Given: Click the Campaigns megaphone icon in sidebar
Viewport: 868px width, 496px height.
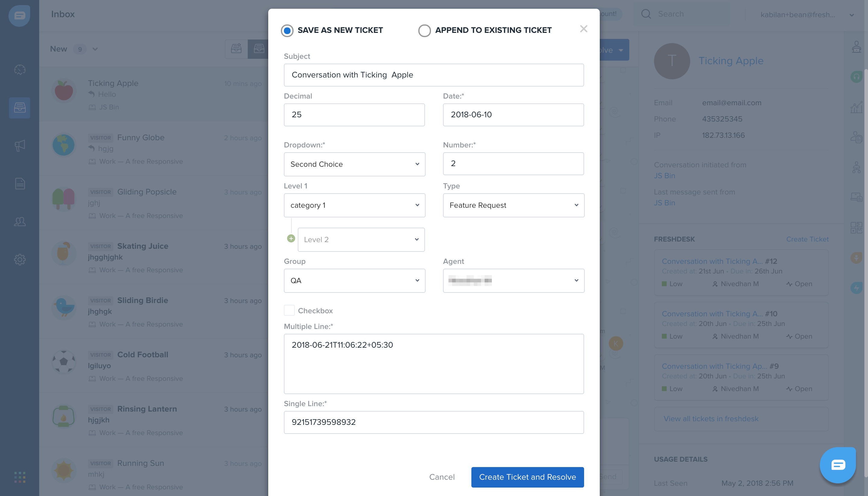Looking at the screenshot, I should [19, 145].
